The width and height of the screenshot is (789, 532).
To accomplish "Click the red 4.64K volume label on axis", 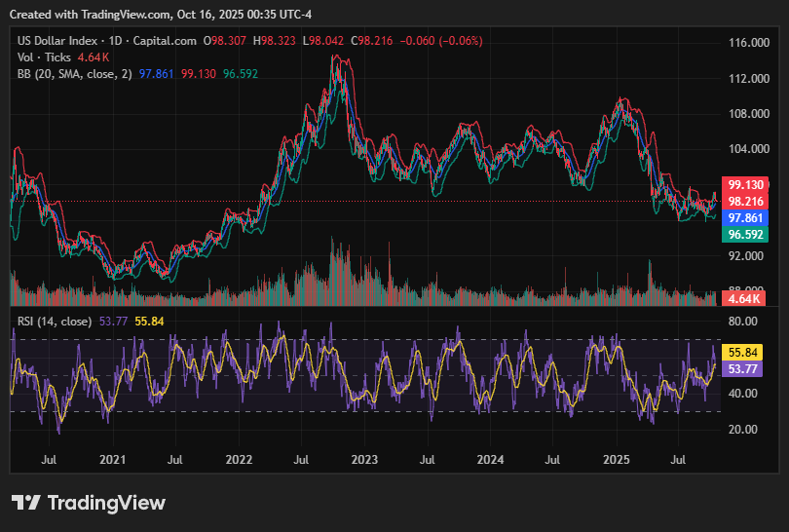I will [x=746, y=298].
